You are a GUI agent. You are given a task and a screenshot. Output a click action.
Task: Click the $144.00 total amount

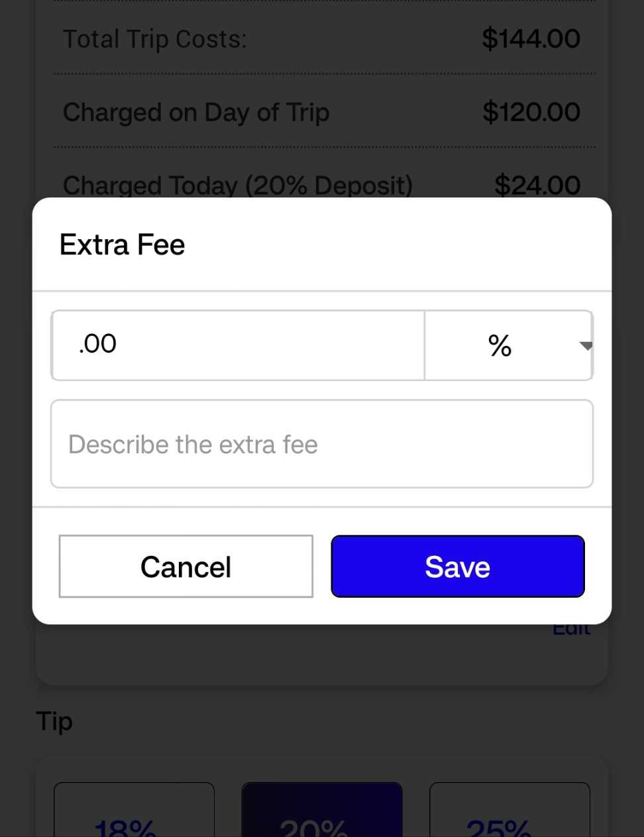point(531,39)
